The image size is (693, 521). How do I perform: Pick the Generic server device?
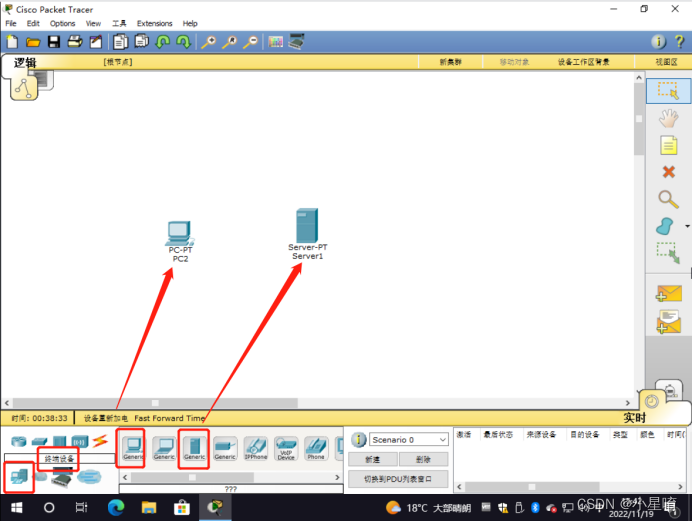[194, 448]
